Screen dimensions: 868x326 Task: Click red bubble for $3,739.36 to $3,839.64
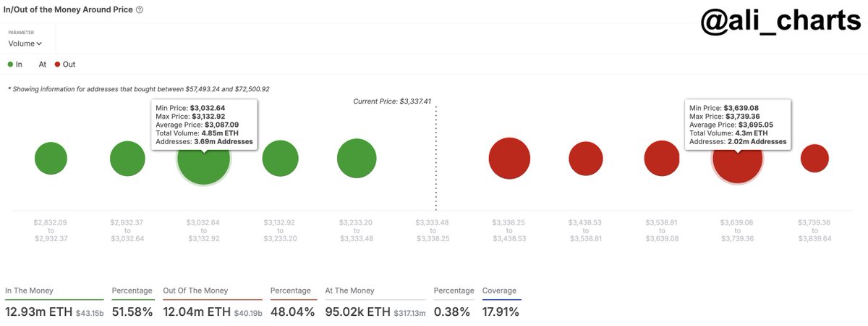click(x=814, y=159)
